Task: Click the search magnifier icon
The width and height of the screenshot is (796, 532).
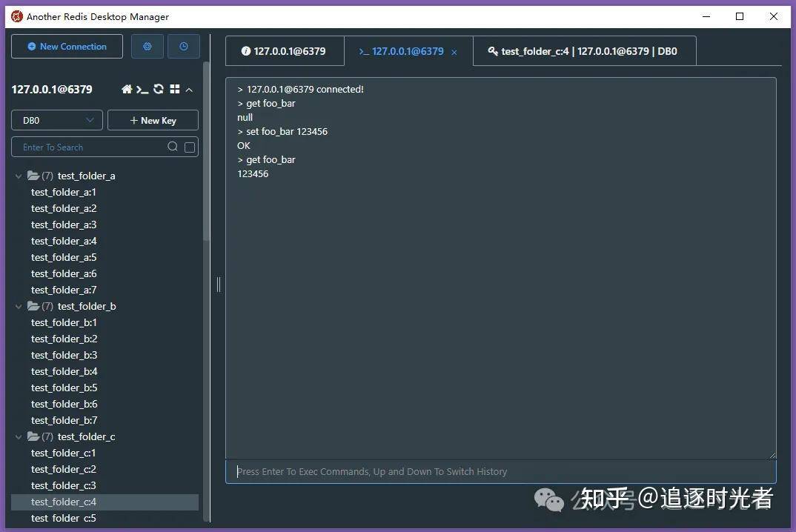Action: (x=173, y=147)
